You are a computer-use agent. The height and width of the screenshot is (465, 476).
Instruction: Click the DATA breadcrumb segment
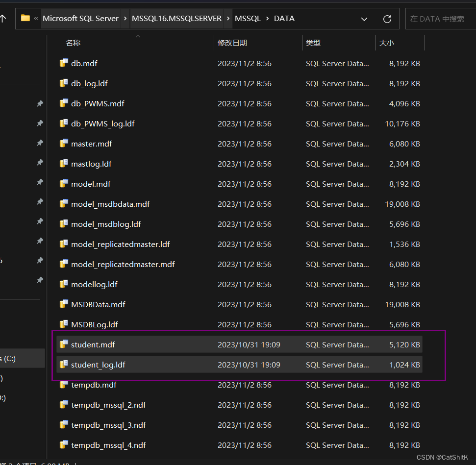[284, 19]
